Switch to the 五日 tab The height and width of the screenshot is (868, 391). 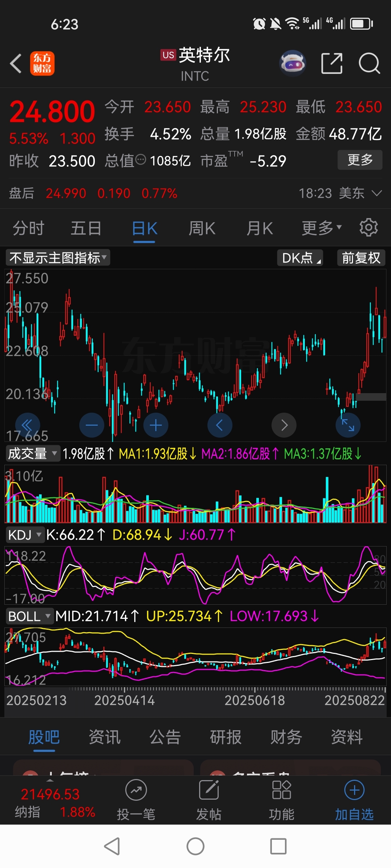point(86,228)
